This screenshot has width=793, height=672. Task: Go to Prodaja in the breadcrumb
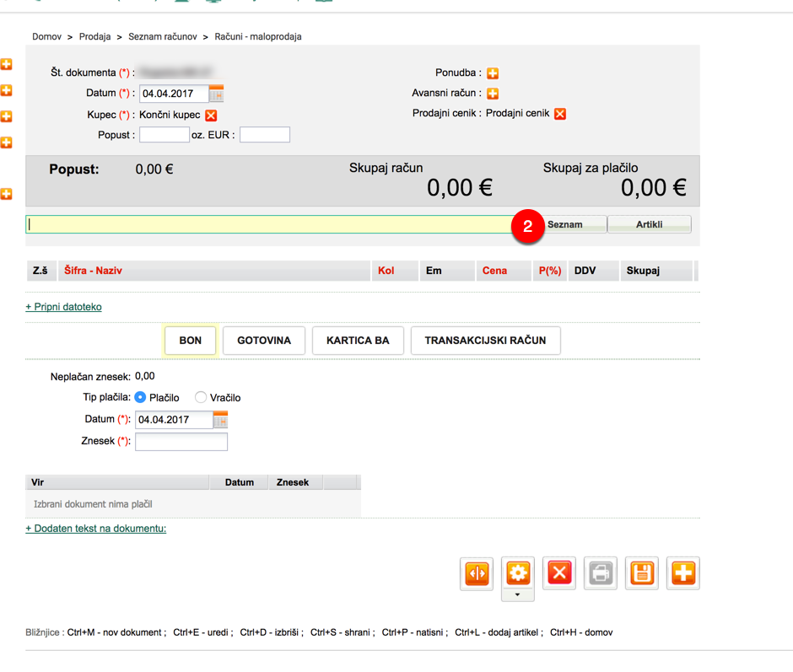coord(95,36)
